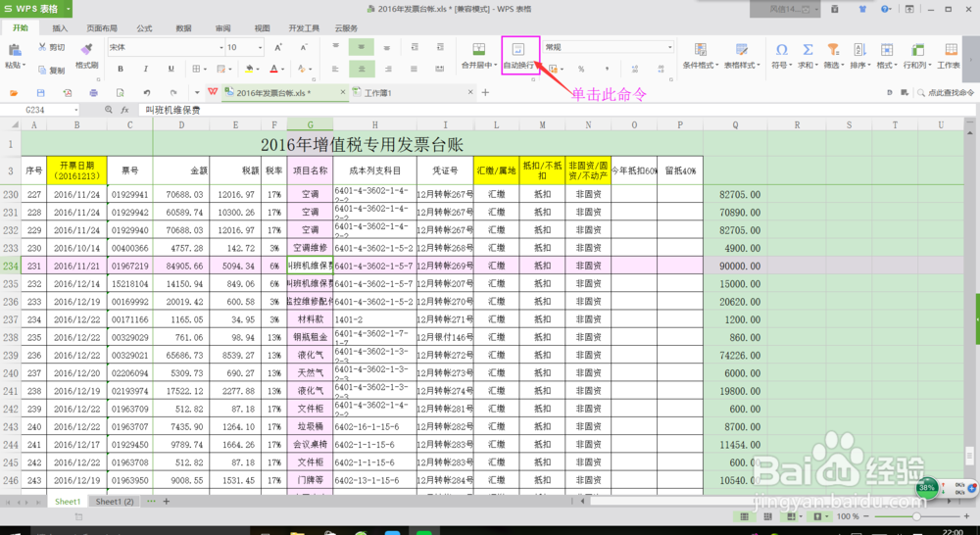Click the Merge and Center (合并居中) icon

(x=479, y=49)
